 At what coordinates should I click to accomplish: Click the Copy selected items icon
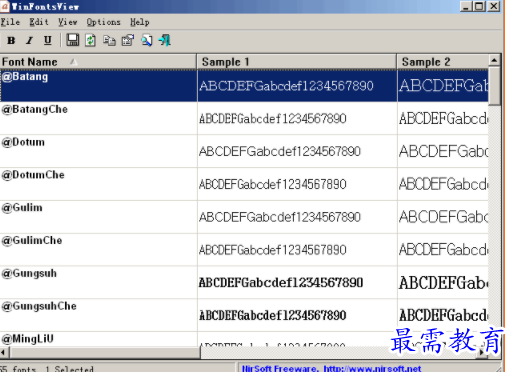coord(109,40)
